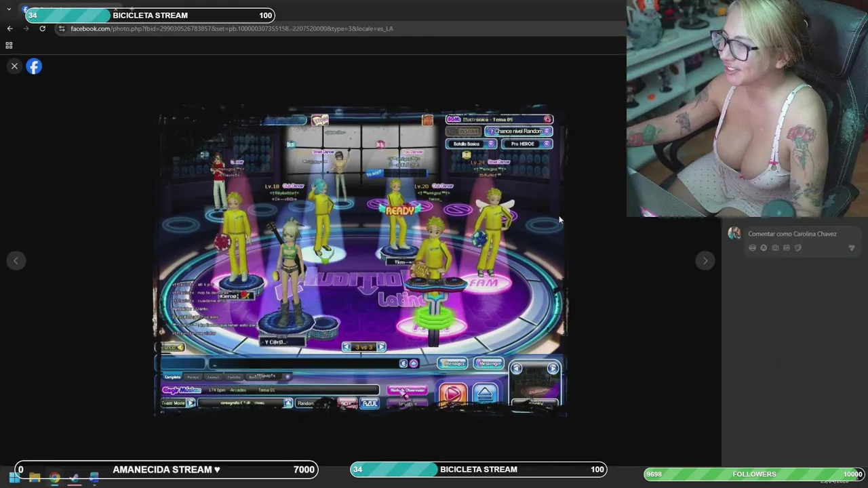This screenshot has width=868, height=488.
Task: Open the game screenshot photo
Action: (x=360, y=260)
